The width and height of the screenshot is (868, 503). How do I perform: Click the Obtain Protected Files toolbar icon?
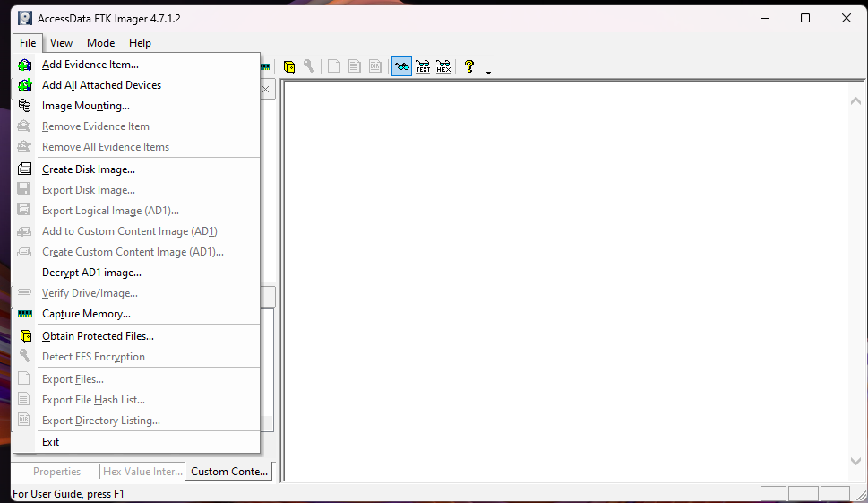coord(289,66)
